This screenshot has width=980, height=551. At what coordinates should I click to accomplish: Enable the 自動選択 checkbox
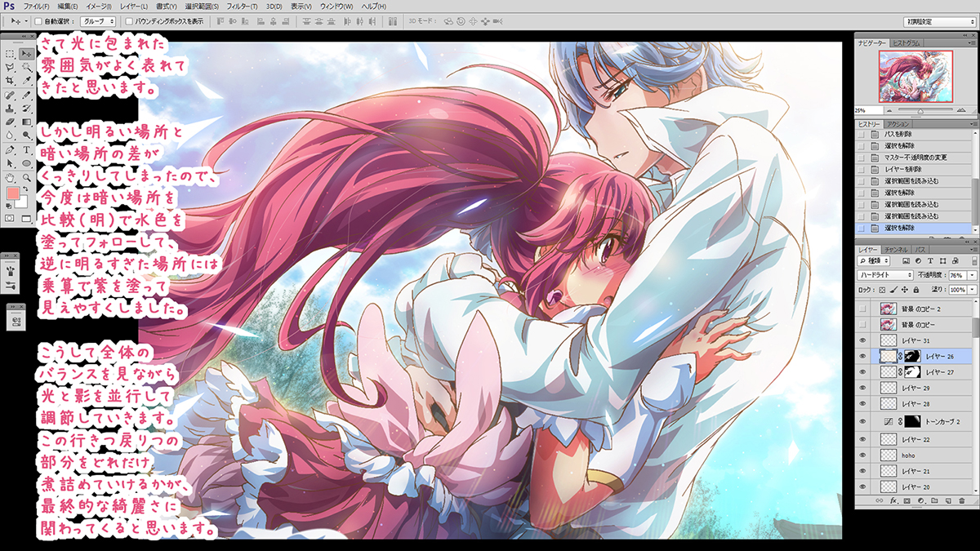[x=39, y=21]
